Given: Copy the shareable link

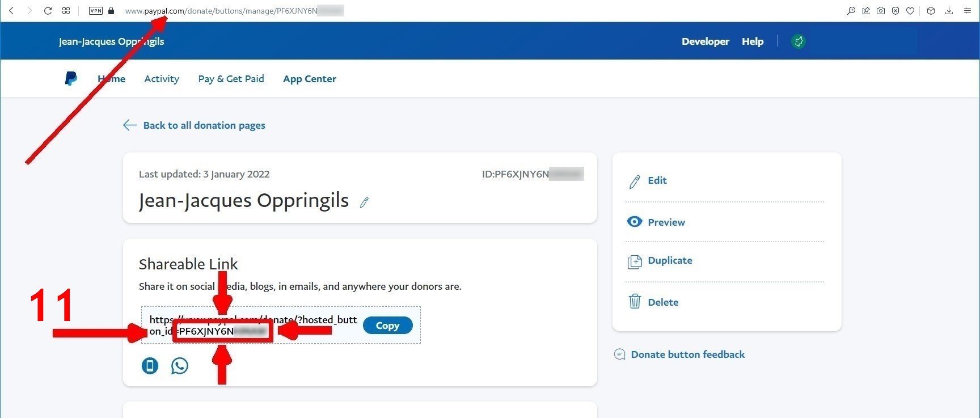Looking at the screenshot, I should pos(387,326).
